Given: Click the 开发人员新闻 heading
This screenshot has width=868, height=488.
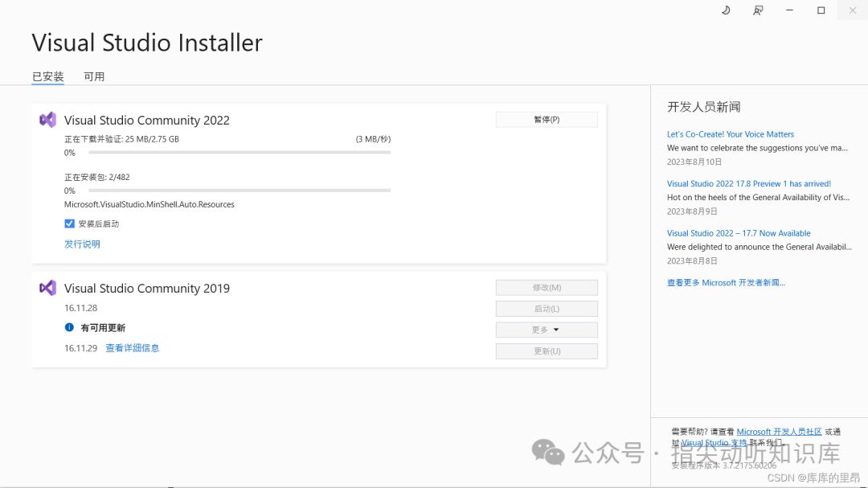Looking at the screenshot, I should [703, 107].
